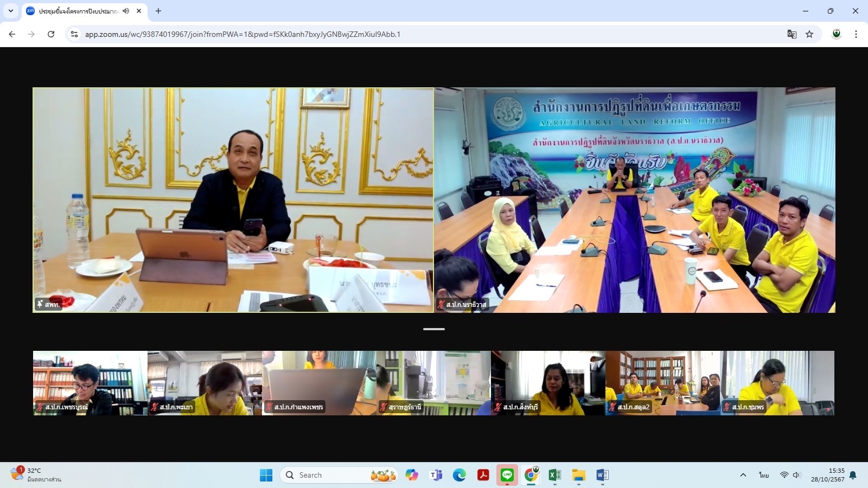868x488 pixels.
Task: Open the weather widget showing 32°C
Action: [x=36, y=474]
